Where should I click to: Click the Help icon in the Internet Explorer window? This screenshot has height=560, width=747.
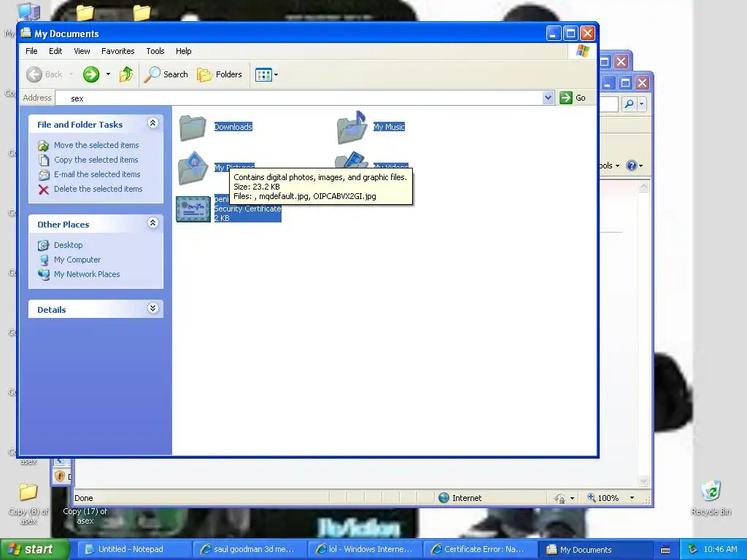coord(631,166)
